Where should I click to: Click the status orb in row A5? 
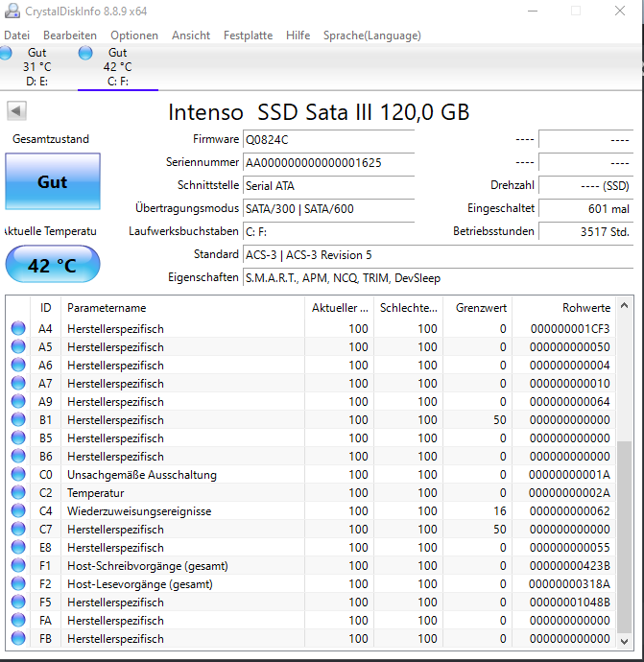(18, 346)
